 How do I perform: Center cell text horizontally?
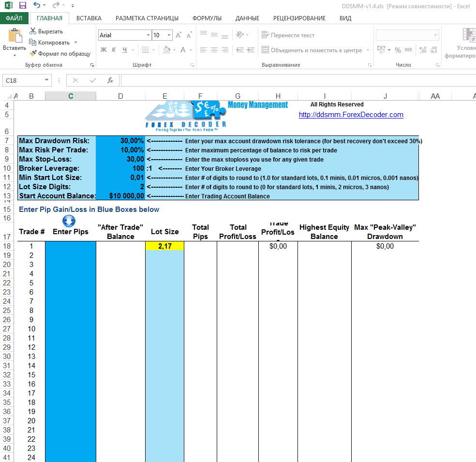tap(214, 50)
